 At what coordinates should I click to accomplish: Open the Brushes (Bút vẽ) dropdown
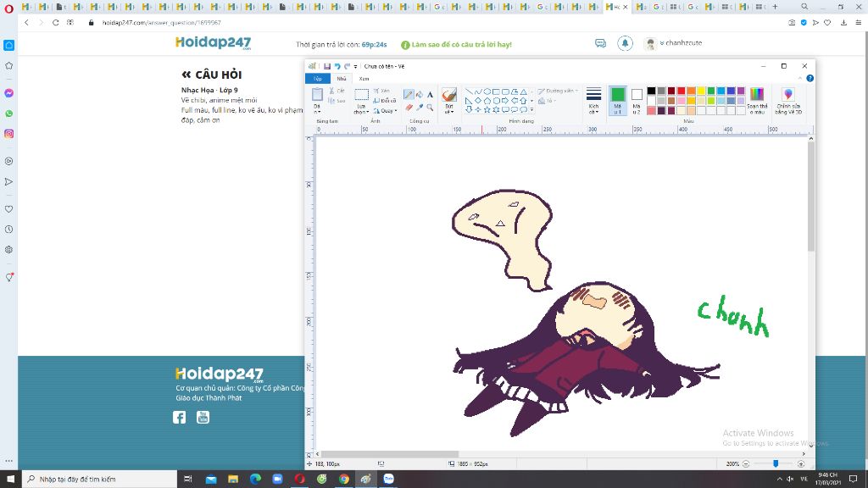(x=449, y=109)
